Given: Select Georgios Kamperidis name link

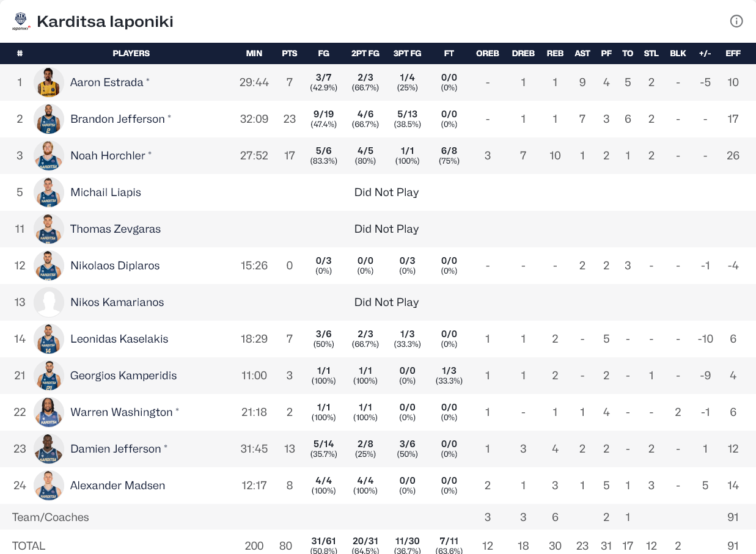Looking at the screenshot, I should (123, 376).
